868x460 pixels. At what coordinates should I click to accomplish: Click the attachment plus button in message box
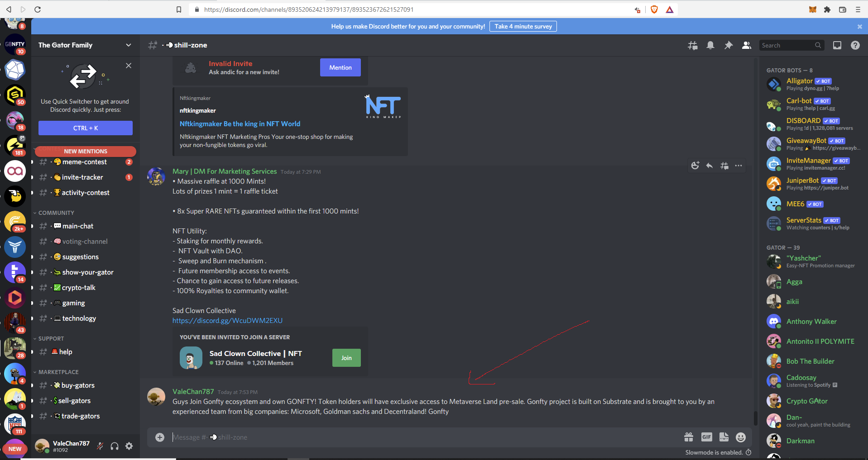click(x=160, y=437)
